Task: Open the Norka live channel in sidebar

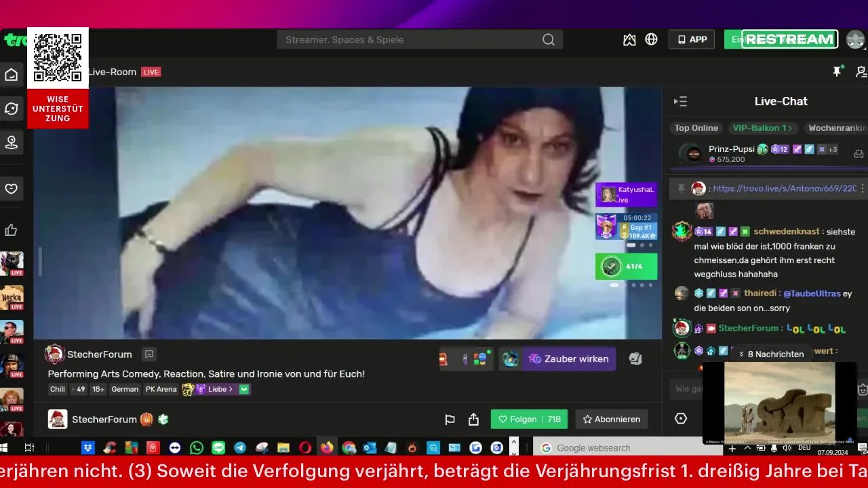Action: coord(12,298)
